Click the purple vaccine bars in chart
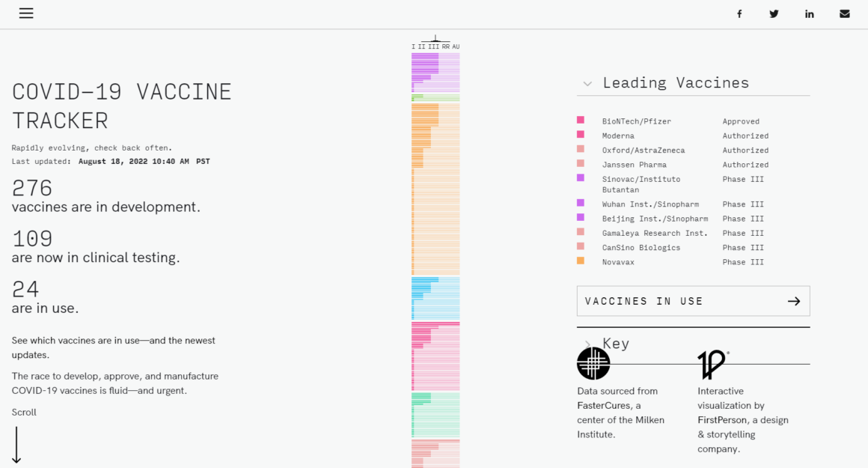Image resolution: width=868 pixels, height=468 pixels. pyautogui.click(x=435, y=73)
